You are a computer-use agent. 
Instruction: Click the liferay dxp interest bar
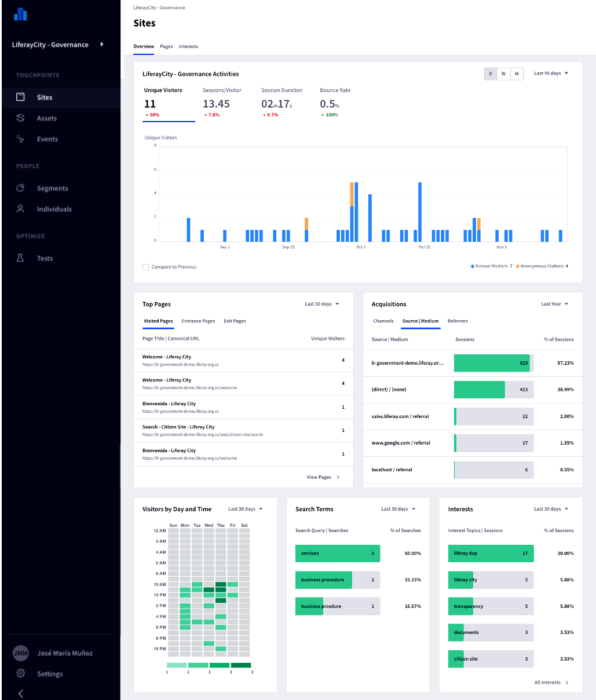click(x=491, y=554)
